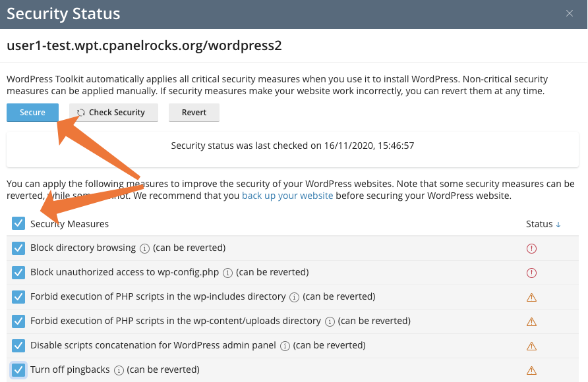
Task: Toggle the Security Measures select-all checkbox
Action: 18,223
